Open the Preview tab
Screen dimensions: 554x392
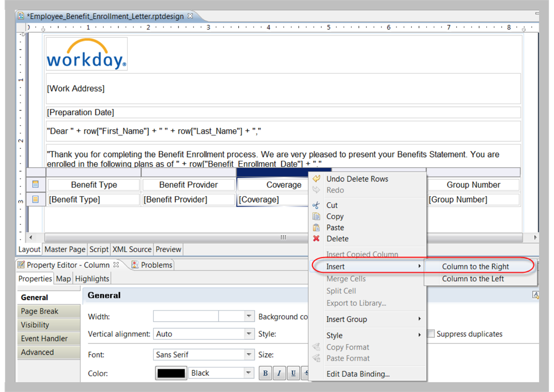click(x=168, y=249)
